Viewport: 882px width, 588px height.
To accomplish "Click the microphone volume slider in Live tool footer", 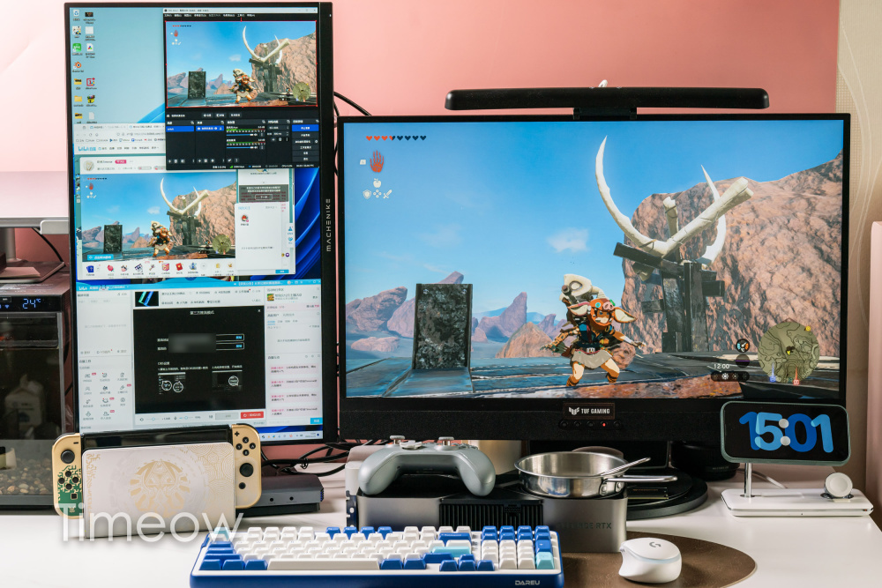I will [185, 419].
